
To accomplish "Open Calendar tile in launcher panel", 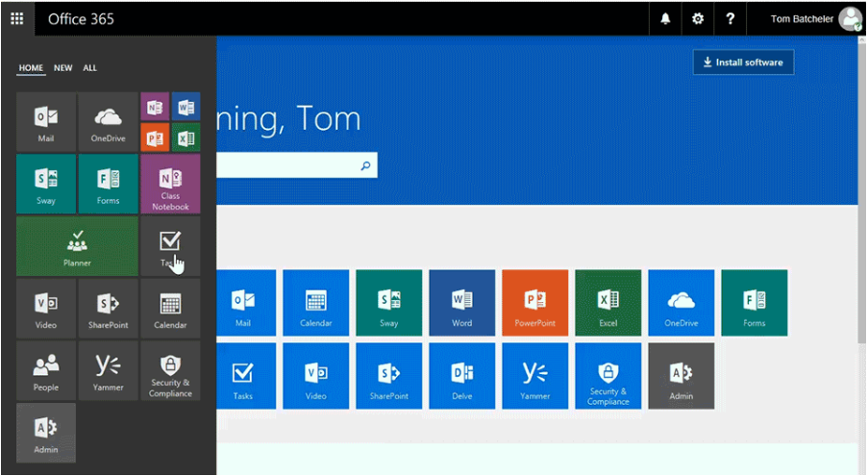I will (x=170, y=309).
